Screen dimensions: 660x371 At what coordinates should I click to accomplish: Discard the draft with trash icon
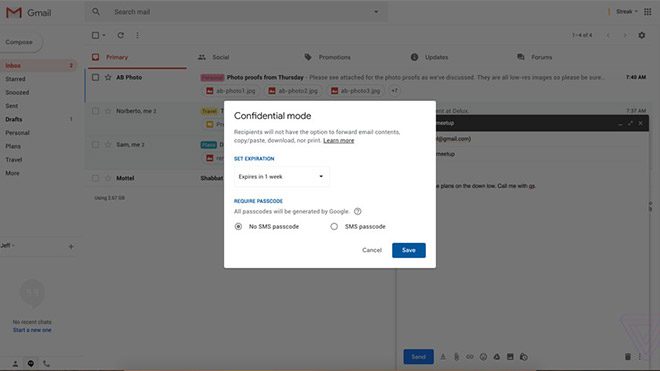628,357
